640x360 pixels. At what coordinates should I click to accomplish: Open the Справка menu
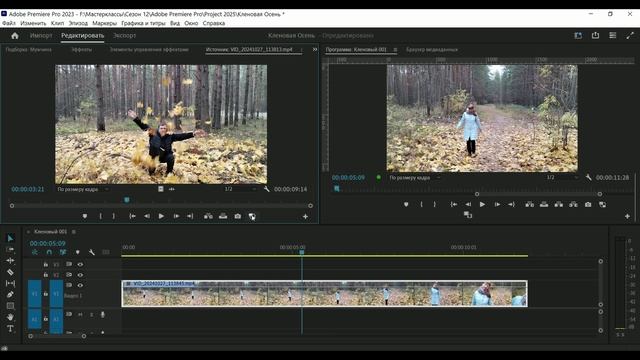pyautogui.click(x=213, y=23)
